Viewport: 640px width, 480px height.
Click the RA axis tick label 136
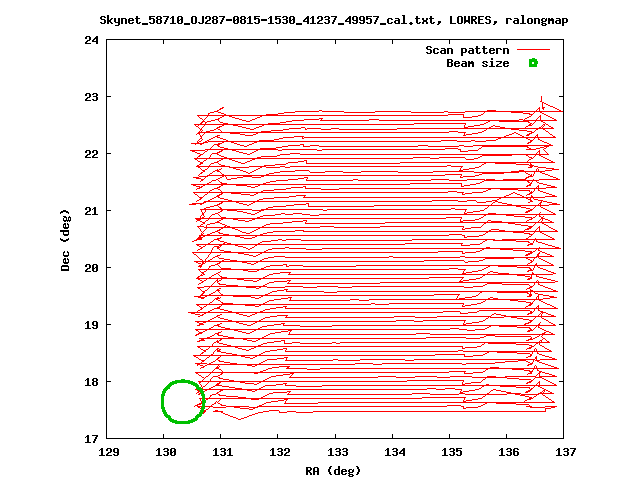coord(509,452)
